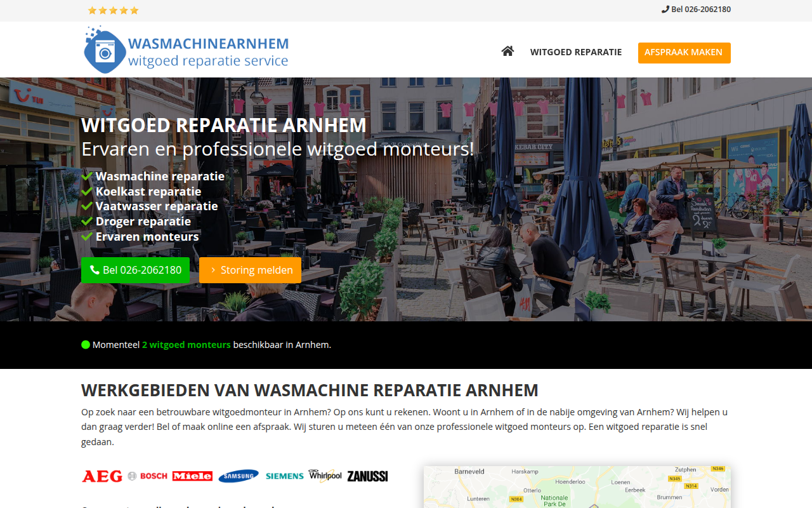Click the top-bar phone number Bel 026-2062180
The height and width of the screenshot is (508, 812).
point(696,10)
